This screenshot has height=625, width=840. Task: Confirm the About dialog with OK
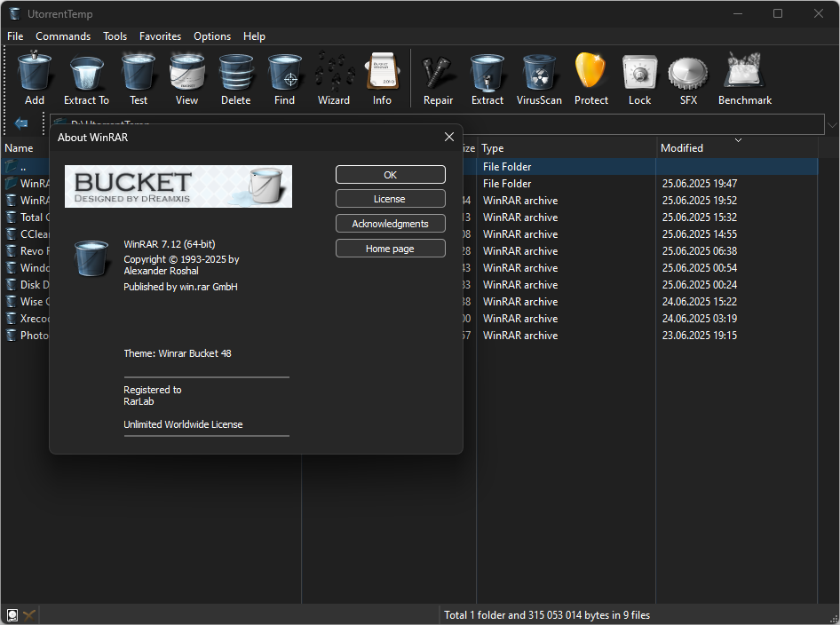coord(391,175)
